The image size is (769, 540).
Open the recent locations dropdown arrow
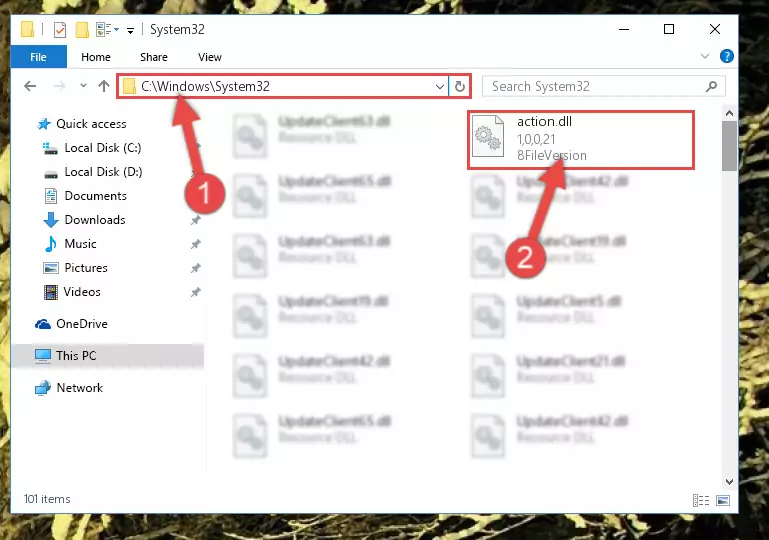point(83,86)
